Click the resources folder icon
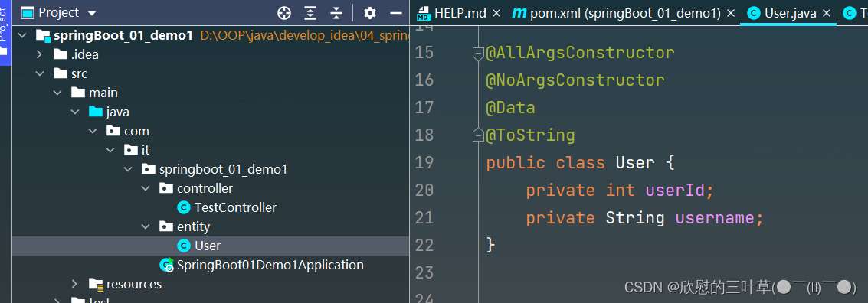This screenshot has width=868, height=303. [x=97, y=284]
